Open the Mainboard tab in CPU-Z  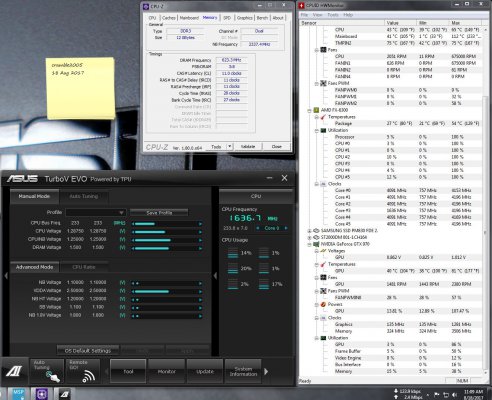click(189, 18)
